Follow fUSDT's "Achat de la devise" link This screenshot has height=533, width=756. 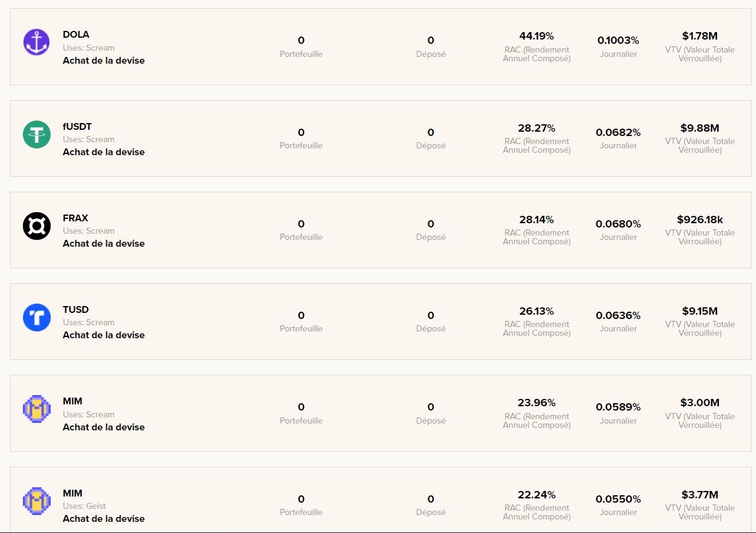click(x=103, y=152)
